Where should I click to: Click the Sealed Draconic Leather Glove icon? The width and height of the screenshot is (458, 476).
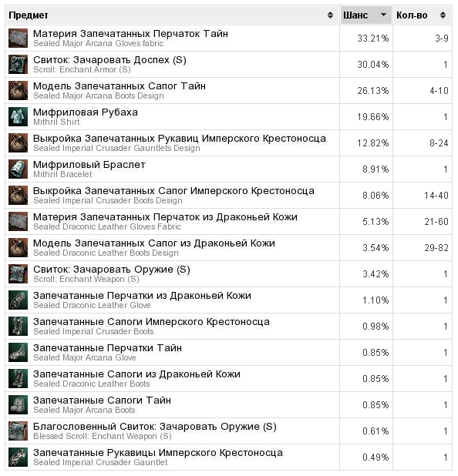pos(18,300)
